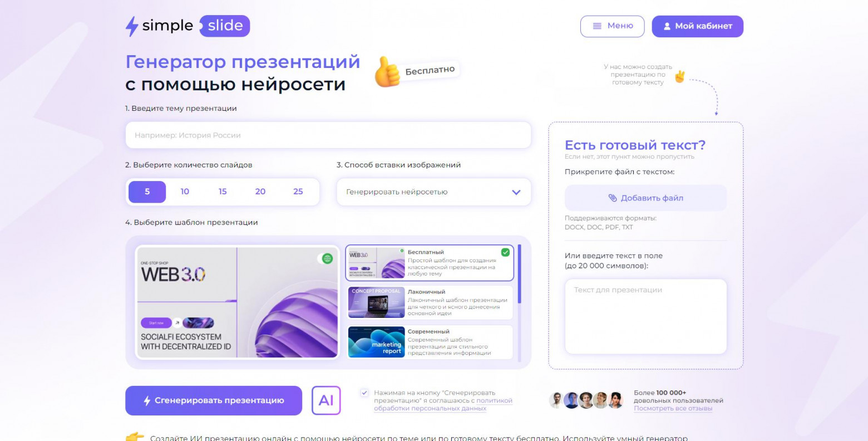The image size is (868, 441).
Task: Open the Меню
Action: (612, 26)
